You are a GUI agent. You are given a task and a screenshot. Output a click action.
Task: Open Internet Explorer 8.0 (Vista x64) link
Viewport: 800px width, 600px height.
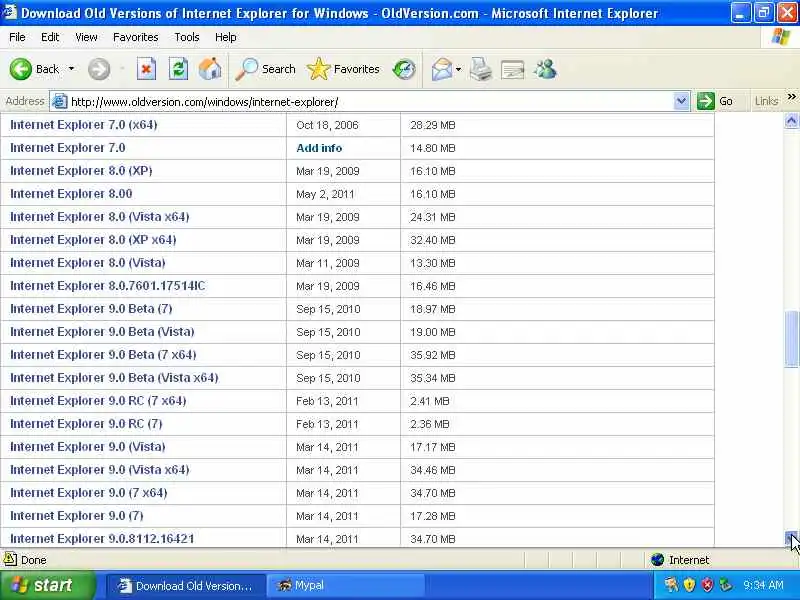pos(99,216)
